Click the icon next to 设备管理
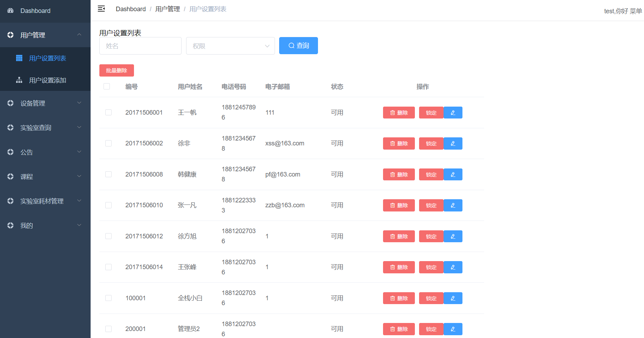 10,103
